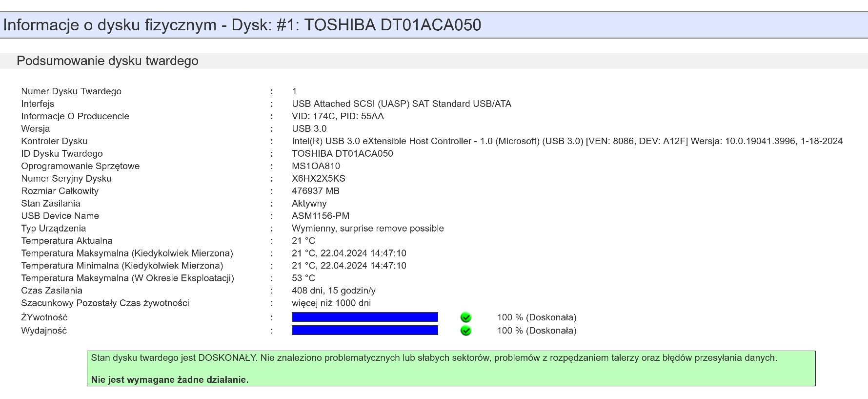Viewport: 868px width, 399px height.
Task: Click the 'Rozmiar Całkowity' label
Action: pos(60,191)
